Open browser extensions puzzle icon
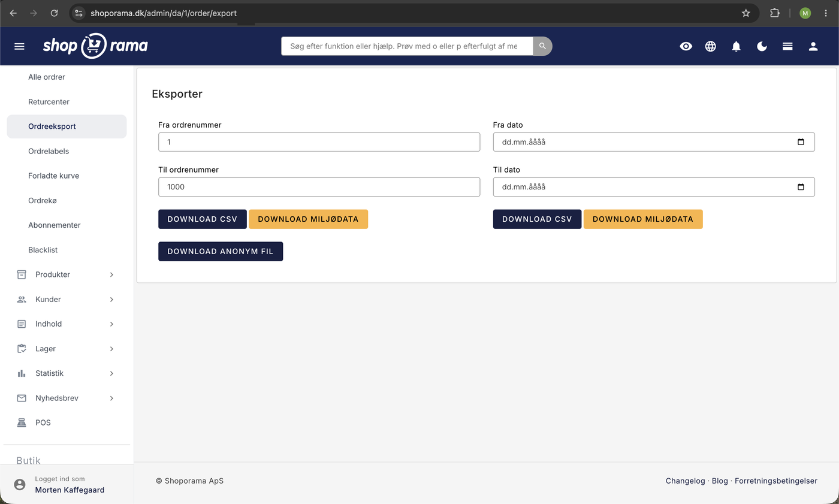The image size is (839, 504). point(775,13)
